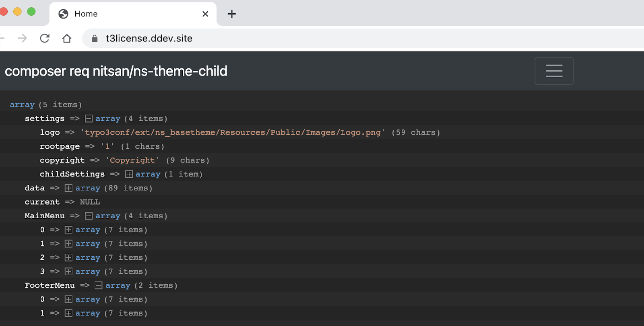Image resolution: width=644 pixels, height=326 pixels.
Task: Expand FooterMenu item 0 array
Action: coord(69,299)
